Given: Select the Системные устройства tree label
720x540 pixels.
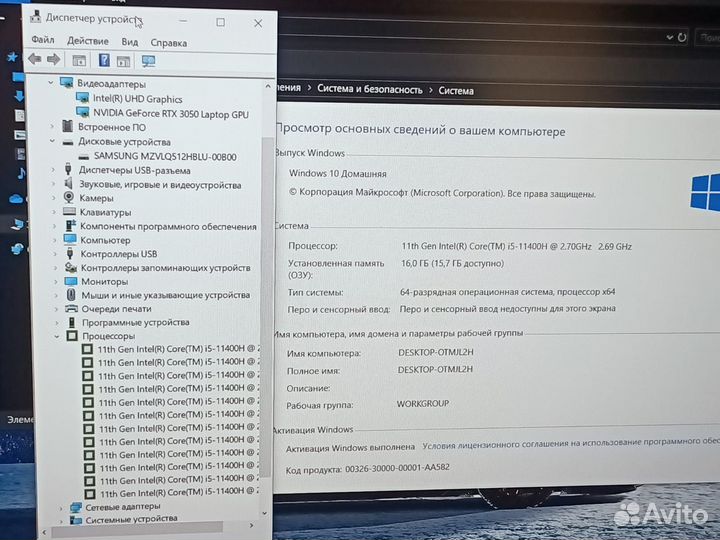Looking at the screenshot, I should [x=131, y=519].
